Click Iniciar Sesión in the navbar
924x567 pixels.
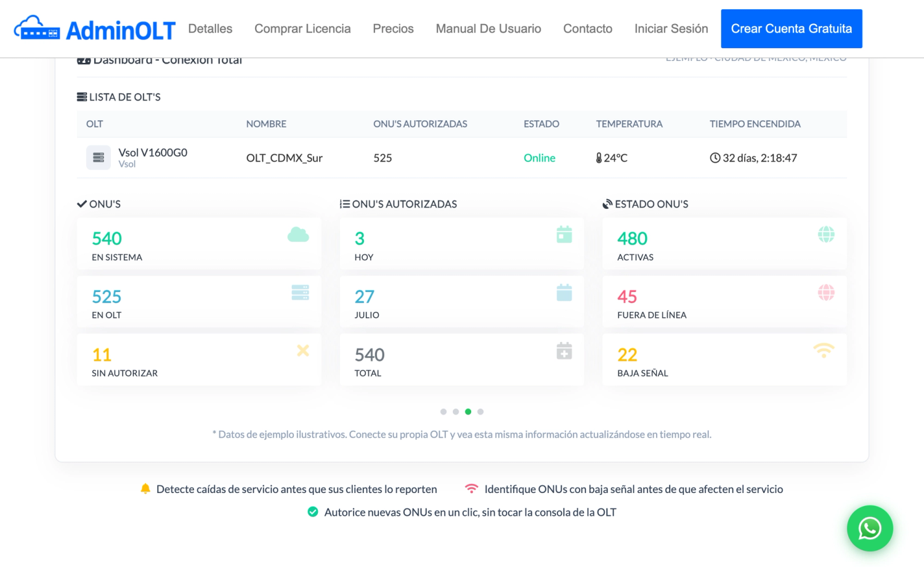click(x=671, y=28)
